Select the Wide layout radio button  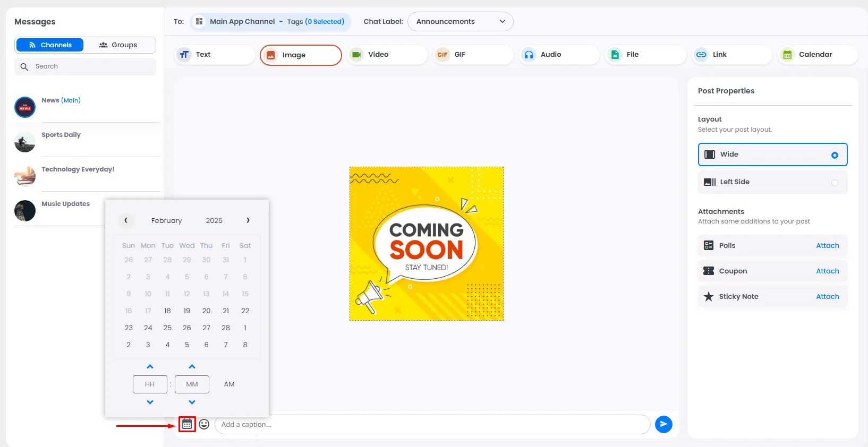835,155
